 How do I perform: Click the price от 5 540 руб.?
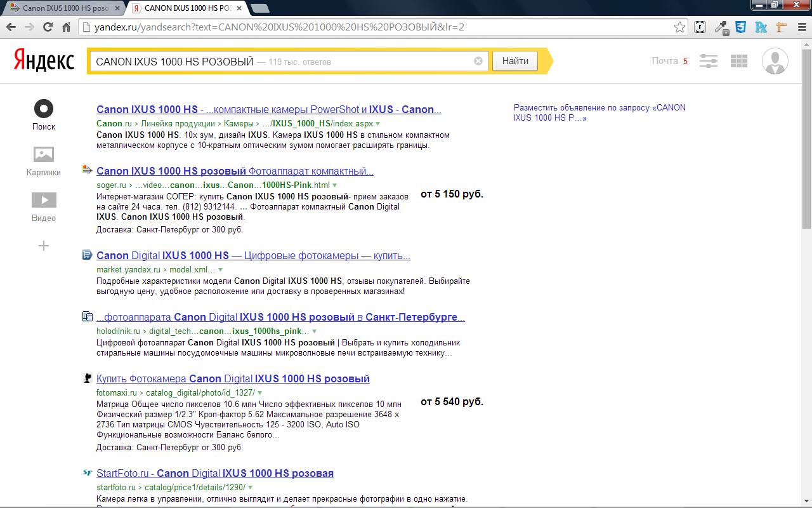pyautogui.click(x=452, y=401)
